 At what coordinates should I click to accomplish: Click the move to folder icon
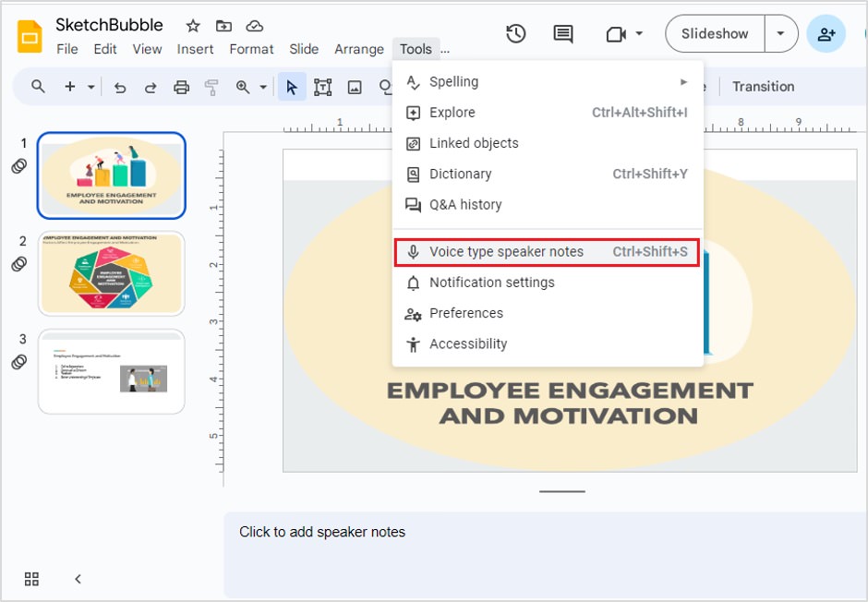pyautogui.click(x=223, y=26)
